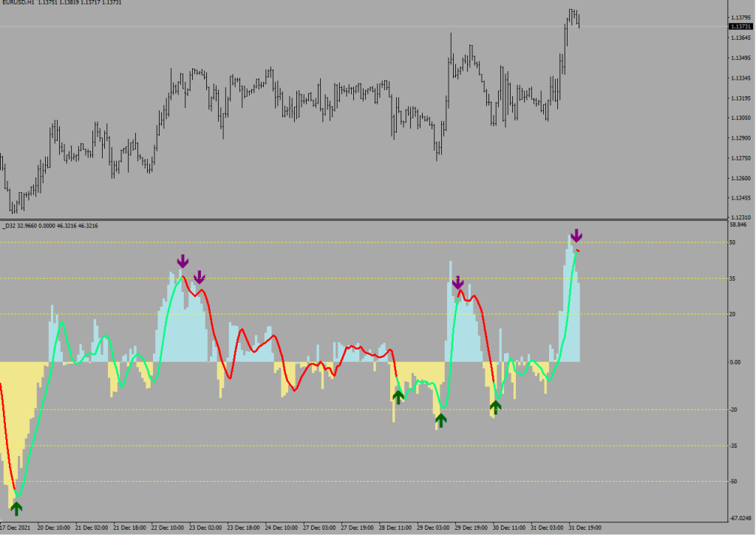Click the 31 Dec 19:00 time axis label
The image size is (756, 535).
tap(585, 528)
